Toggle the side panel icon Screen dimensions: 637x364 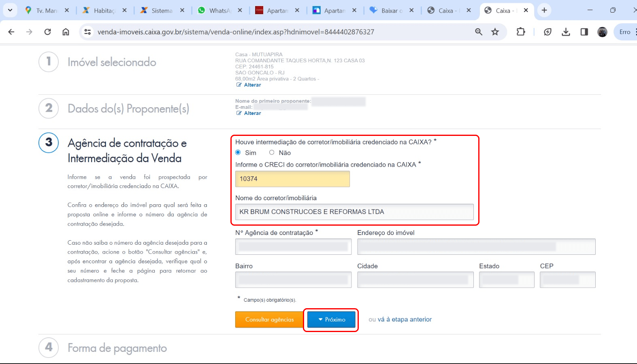click(x=584, y=32)
